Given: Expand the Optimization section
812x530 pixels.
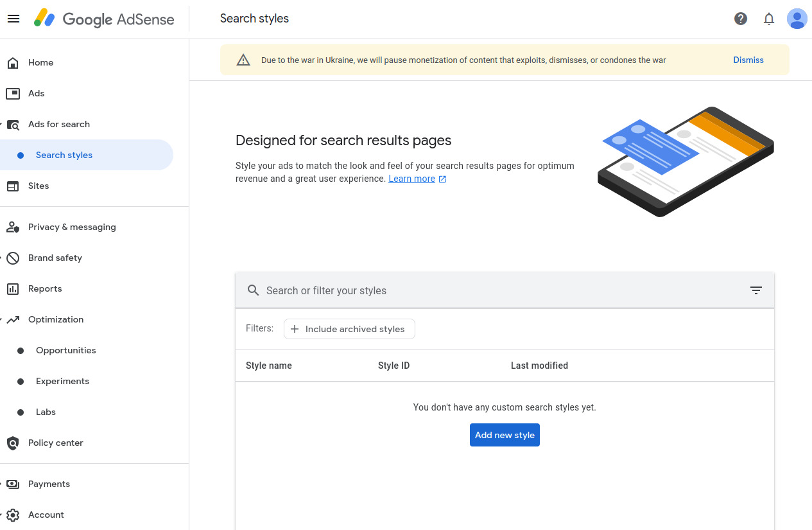Looking at the screenshot, I should tap(3, 319).
